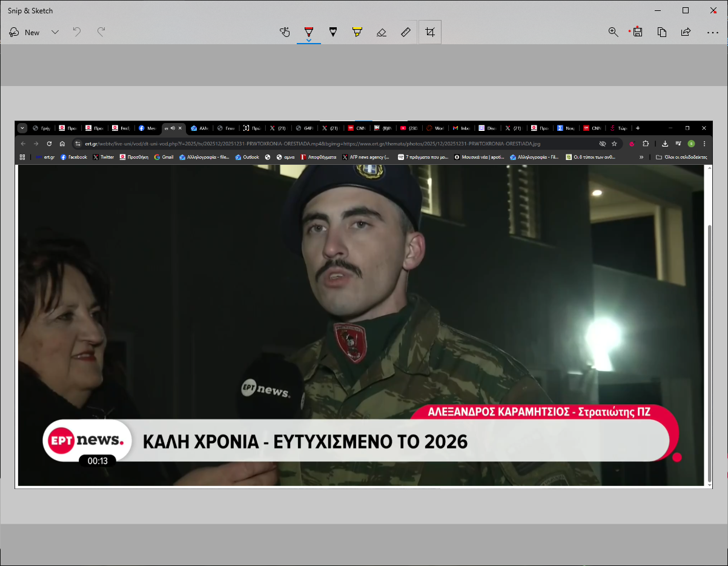This screenshot has width=728, height=566.
Task: Click the Gmail bookmark in the captured browser
Action: [164, 157]
